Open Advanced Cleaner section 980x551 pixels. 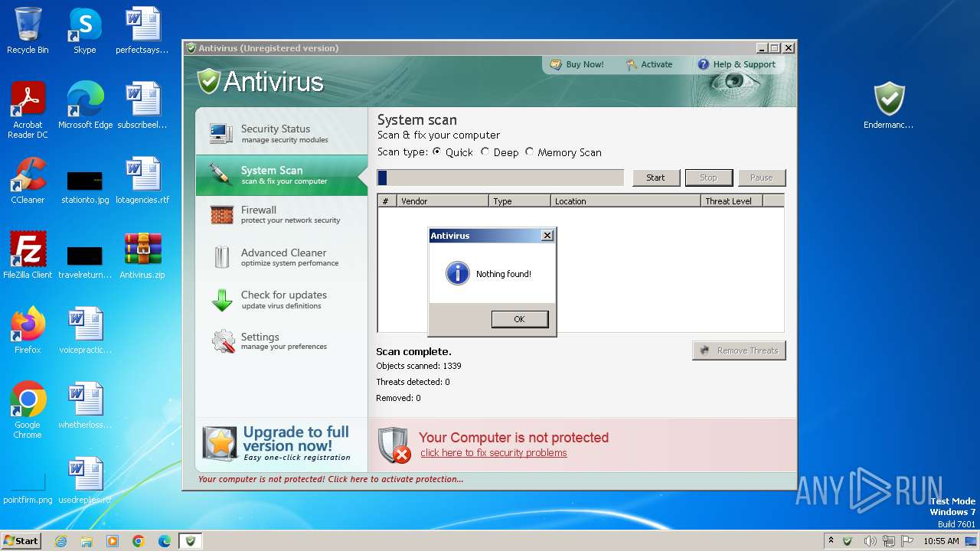pos(282,257)
